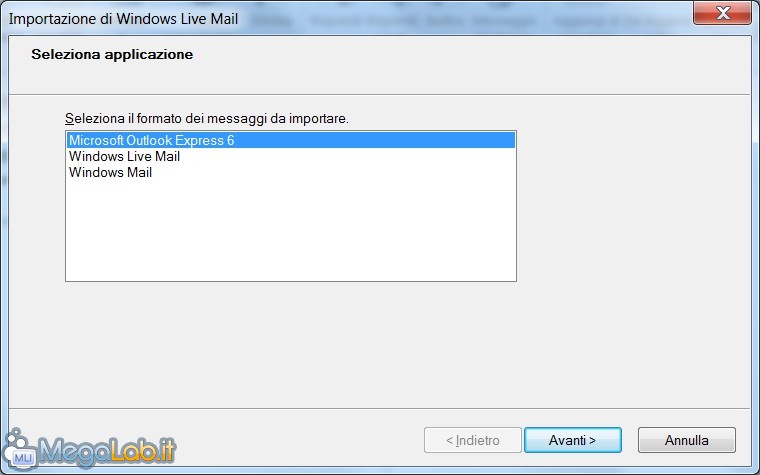
Task: Click the Seleziona applicazione heading
Action: [x=112, y=54]
